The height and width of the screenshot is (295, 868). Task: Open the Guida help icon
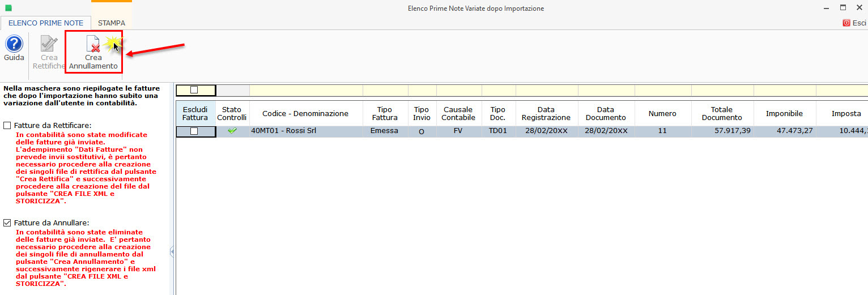(14, 44)
